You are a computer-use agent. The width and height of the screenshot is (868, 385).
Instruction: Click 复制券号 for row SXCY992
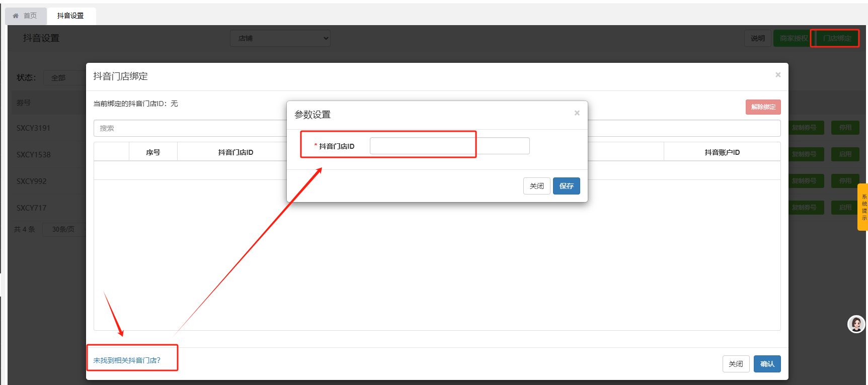pos(806,181)
